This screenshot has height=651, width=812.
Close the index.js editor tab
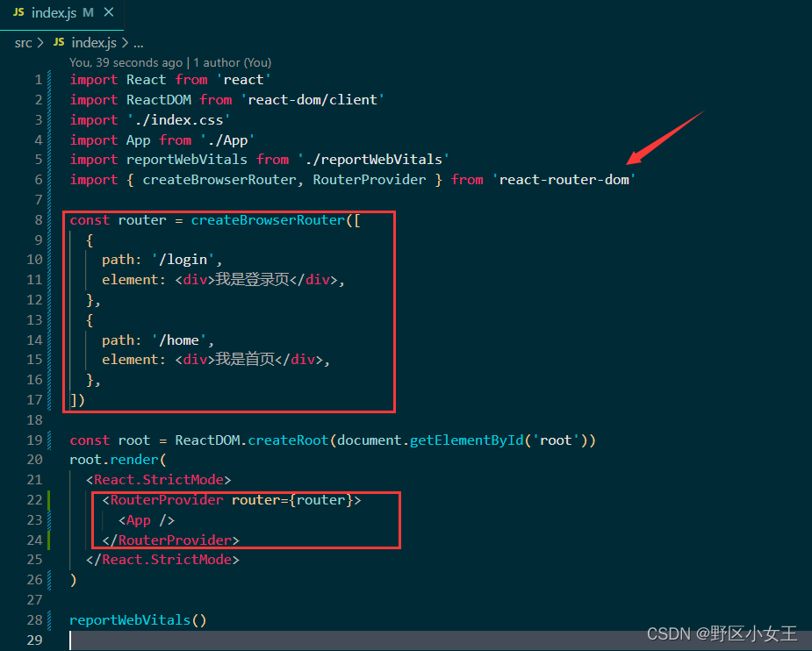click(109, 13)
